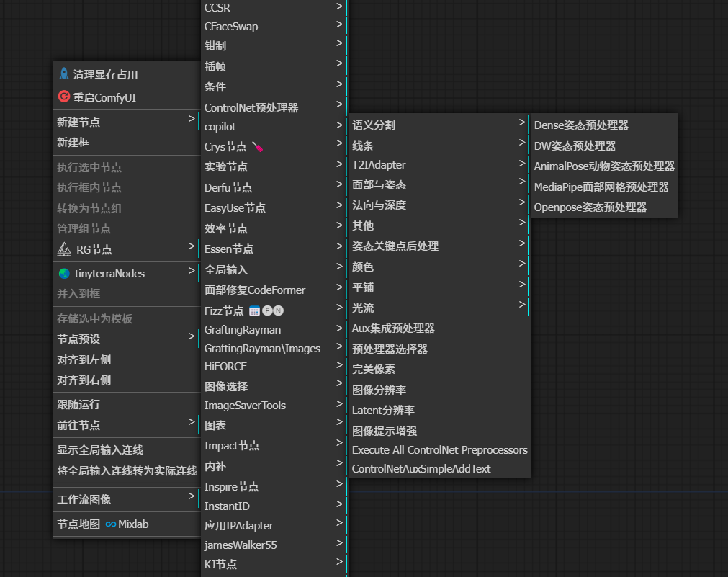
Task: Open the 全局输入 category
Action: 274,269
